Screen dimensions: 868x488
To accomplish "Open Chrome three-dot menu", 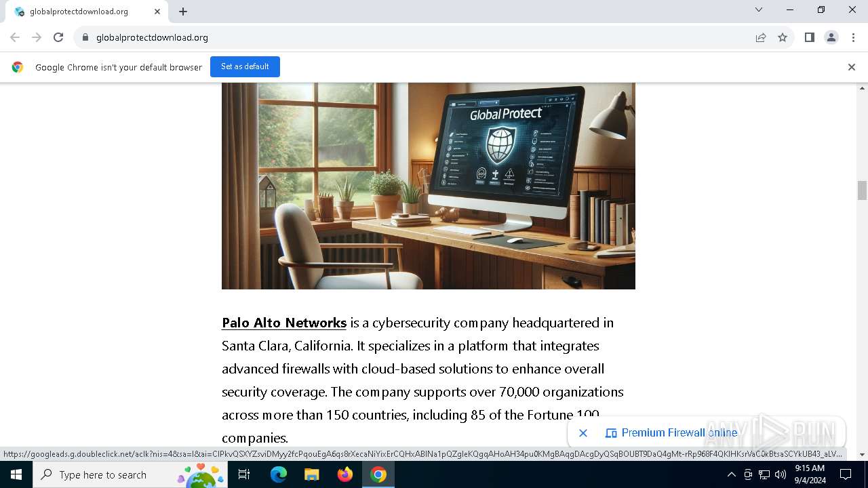I will coord(853,37).
